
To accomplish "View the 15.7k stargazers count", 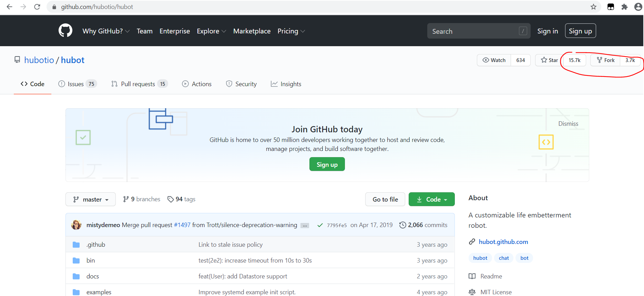I will pos(574,60).
